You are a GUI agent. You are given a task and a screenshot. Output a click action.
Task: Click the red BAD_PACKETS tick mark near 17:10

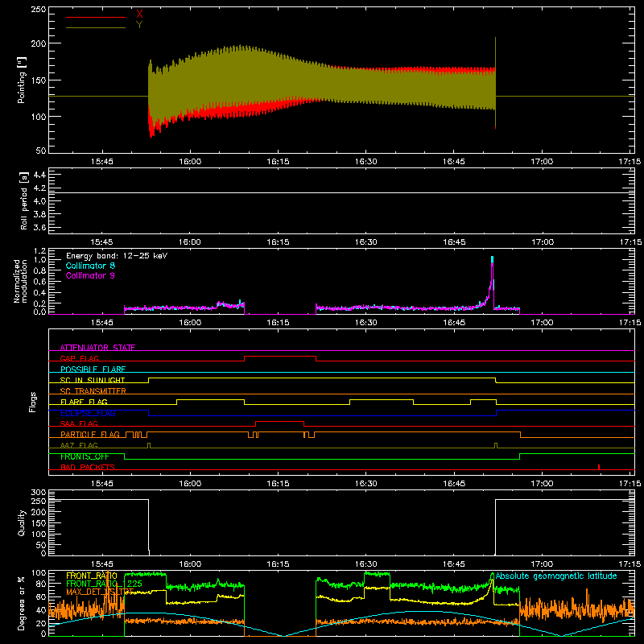599,467
